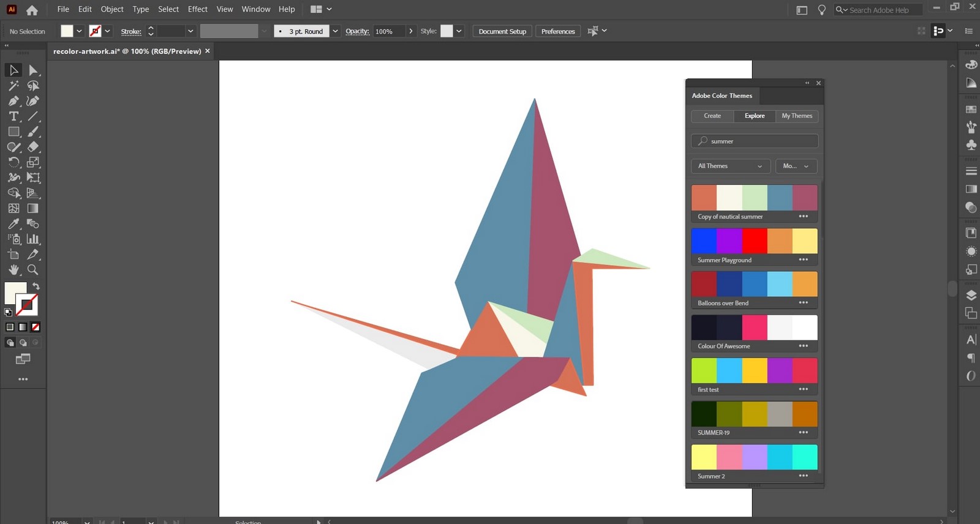Select the Copy of nautical summer theme
980x524 pixels.
(755, 203)
